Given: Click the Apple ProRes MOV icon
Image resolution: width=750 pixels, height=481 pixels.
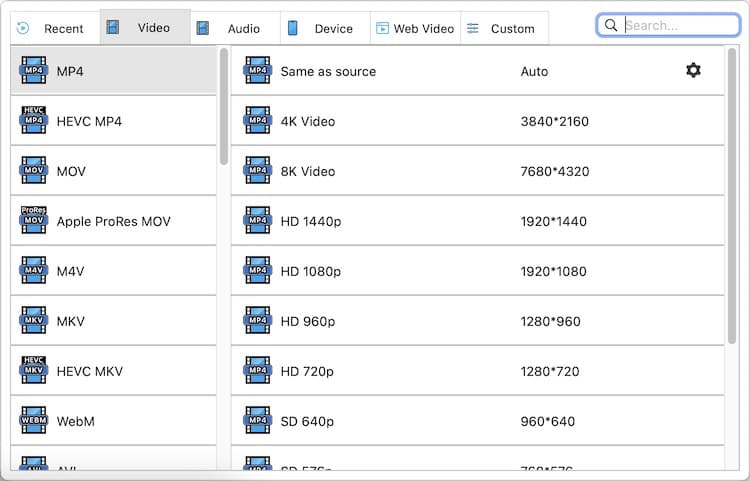Looking at the screenshot, I should (x=33, y=220).
